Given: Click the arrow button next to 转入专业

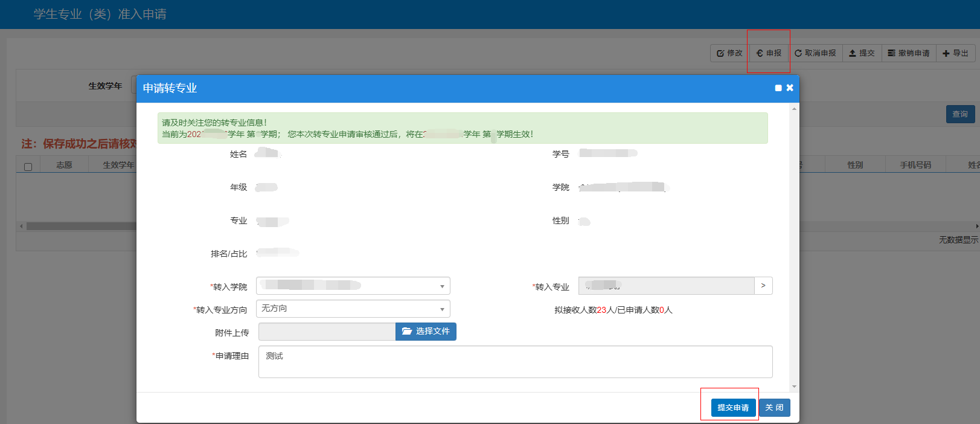Looking at the screenshot, I should click(763, 286).
